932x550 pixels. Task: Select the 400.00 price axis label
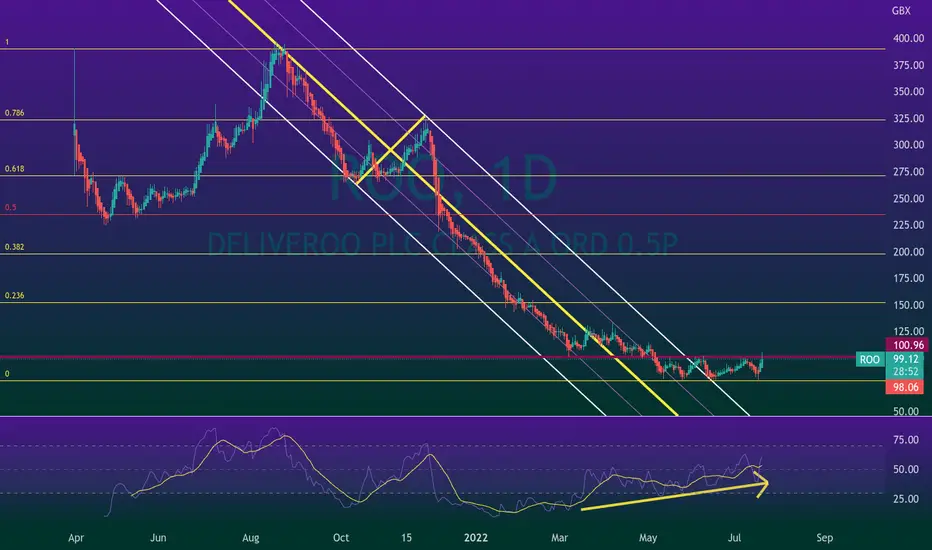tap(909, 38)
